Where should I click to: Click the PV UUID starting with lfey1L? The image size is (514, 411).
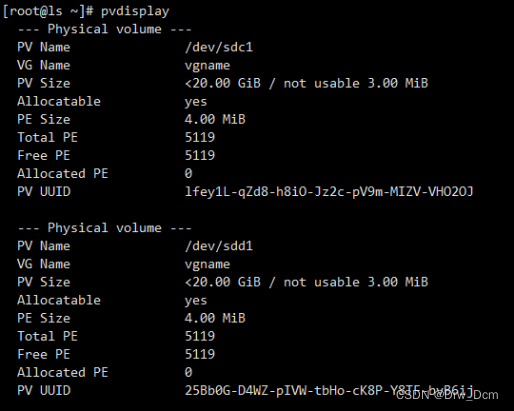(329, 192)
